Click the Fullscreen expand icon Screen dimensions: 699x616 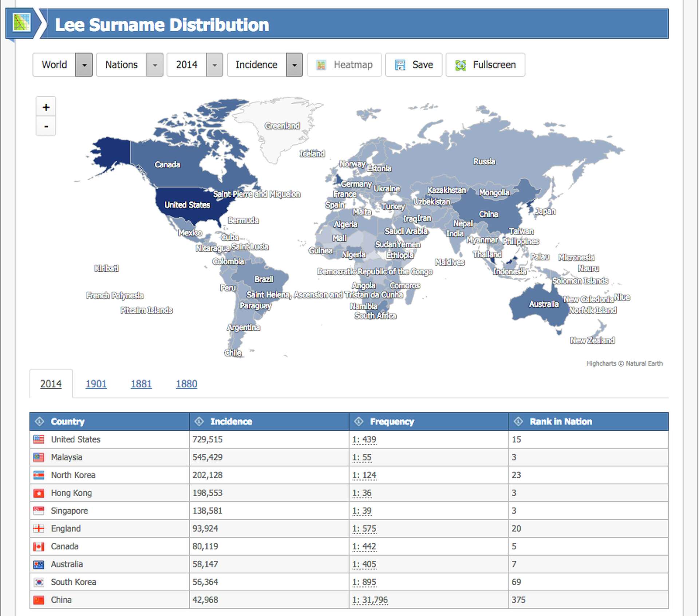click(461, 65)
